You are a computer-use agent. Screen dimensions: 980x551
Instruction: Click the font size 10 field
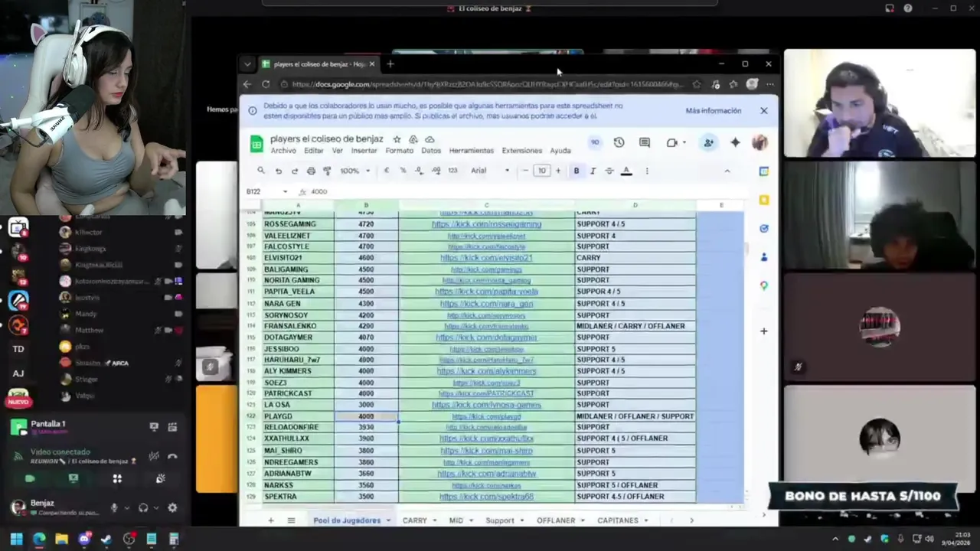(x=542, y=171)
